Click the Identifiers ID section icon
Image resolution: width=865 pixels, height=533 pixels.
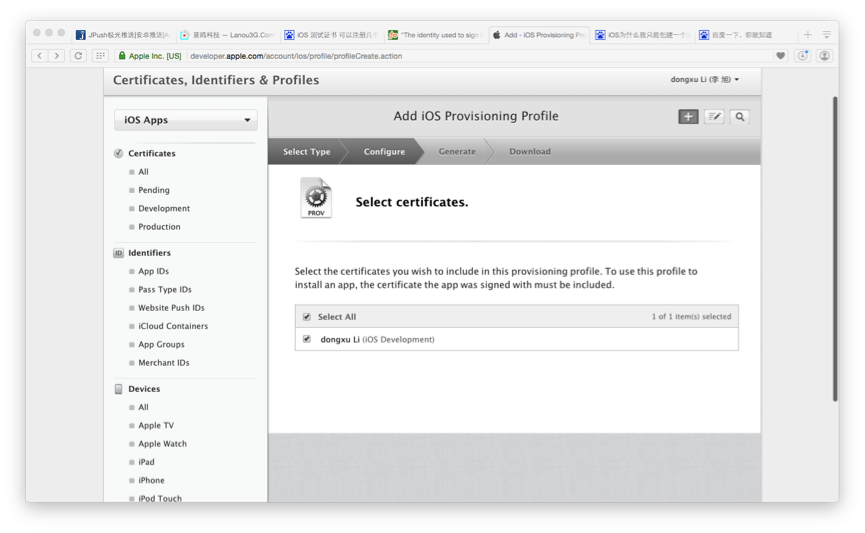point(119,253)
